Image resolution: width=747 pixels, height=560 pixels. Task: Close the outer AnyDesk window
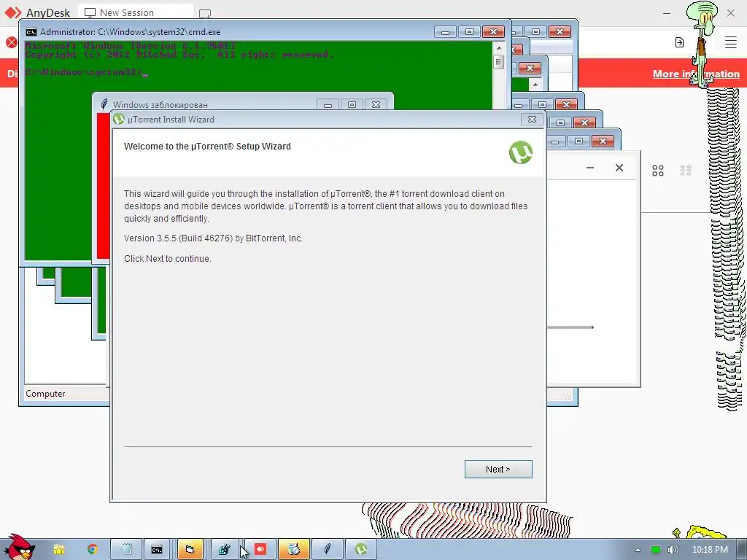pos(730,13)
